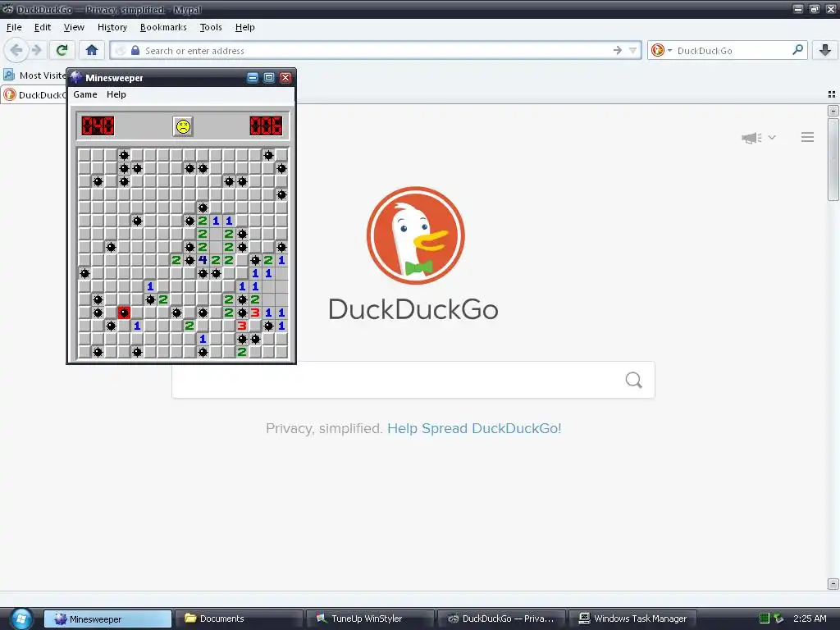Open the Tools menu in the browser
The height and width of the screenshot is (630, 840).
211,27
